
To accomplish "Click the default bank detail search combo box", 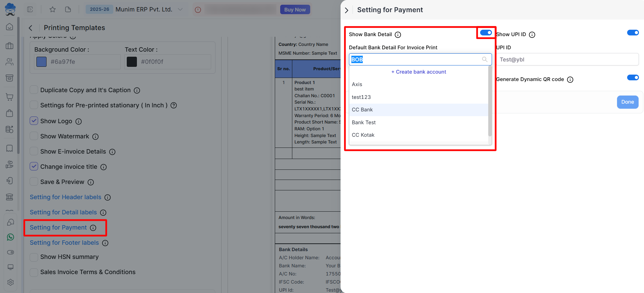I will pyautogui.click(x=416, y=59).
